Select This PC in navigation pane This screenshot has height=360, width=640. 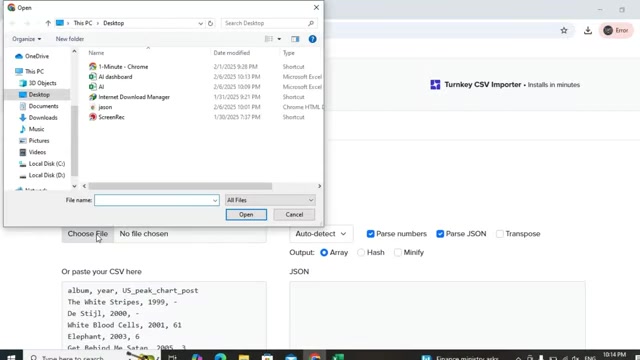point(29,71)
